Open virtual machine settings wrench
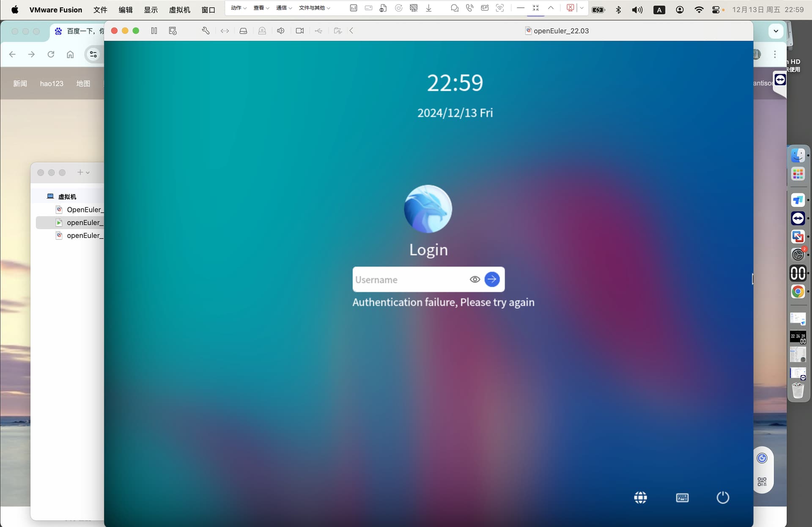Image resolution: width=812 pixels, height=527 pixels. 206,30
